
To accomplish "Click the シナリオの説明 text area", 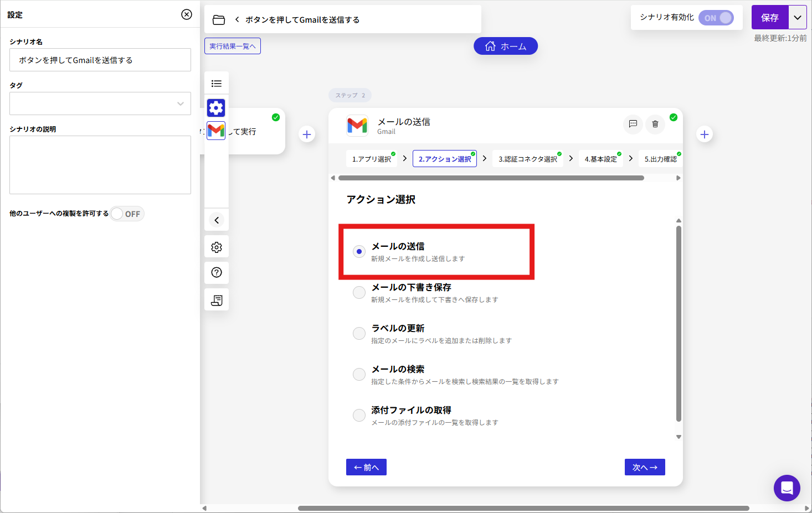I will [x=100, y=165].
